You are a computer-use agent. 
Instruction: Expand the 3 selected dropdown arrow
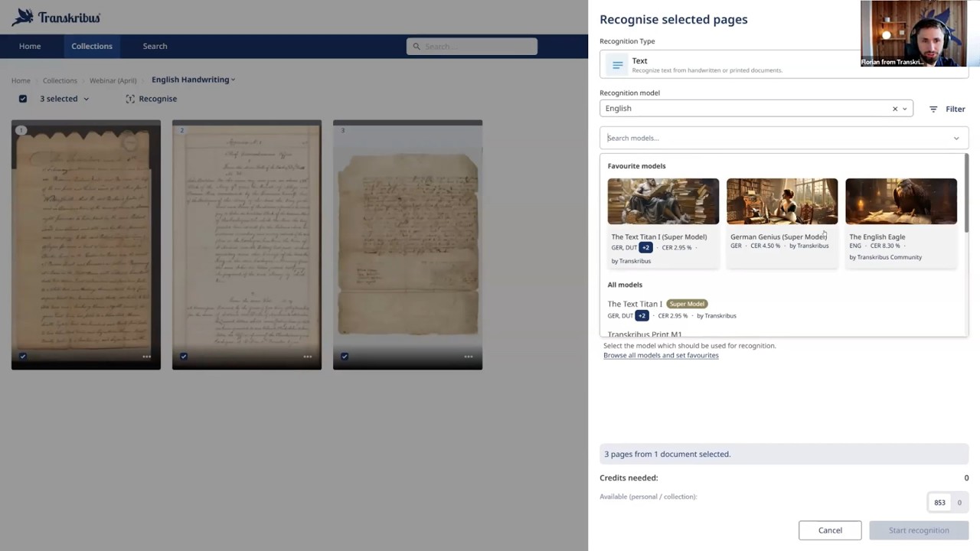pos(86,99)
